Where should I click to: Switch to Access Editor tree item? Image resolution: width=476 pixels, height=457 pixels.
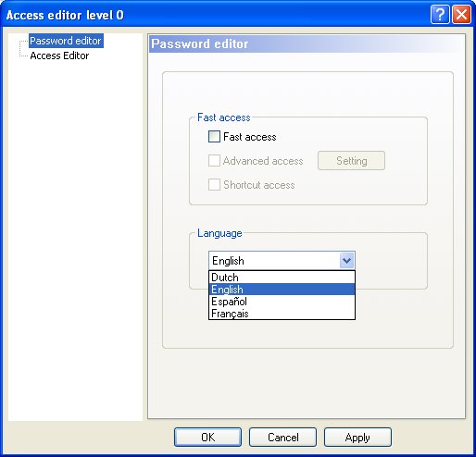point(59,56)
